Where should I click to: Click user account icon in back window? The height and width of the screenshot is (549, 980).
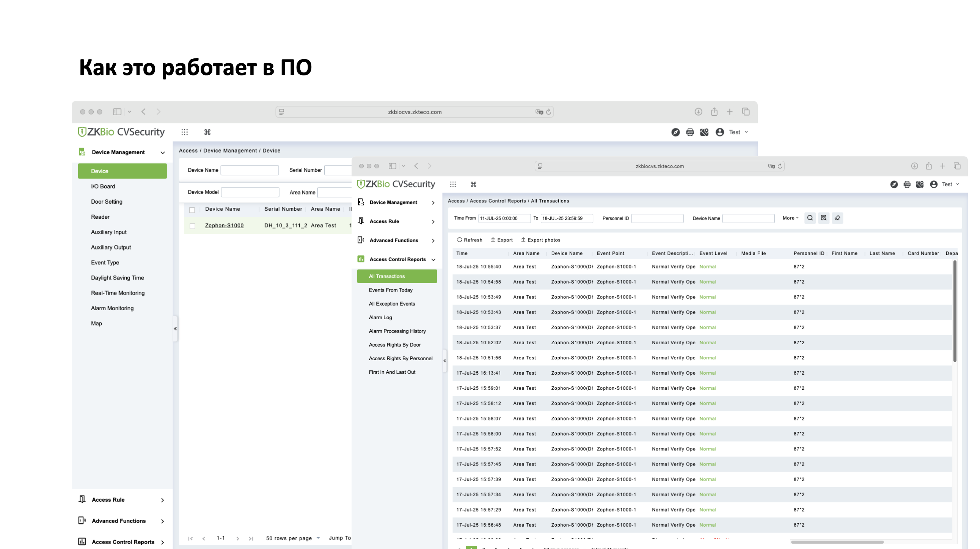click(719, 132)
